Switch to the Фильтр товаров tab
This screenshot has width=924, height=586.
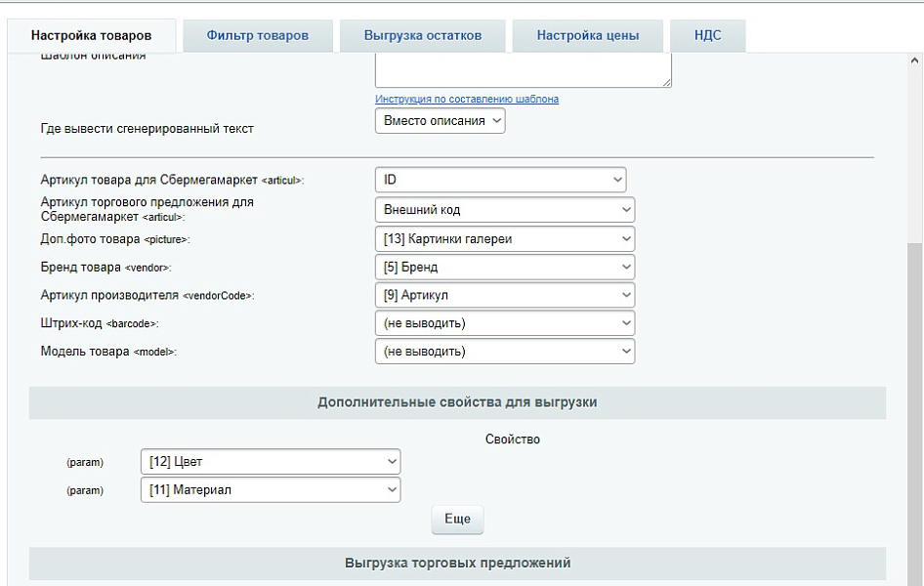click(x=257, y=34)
